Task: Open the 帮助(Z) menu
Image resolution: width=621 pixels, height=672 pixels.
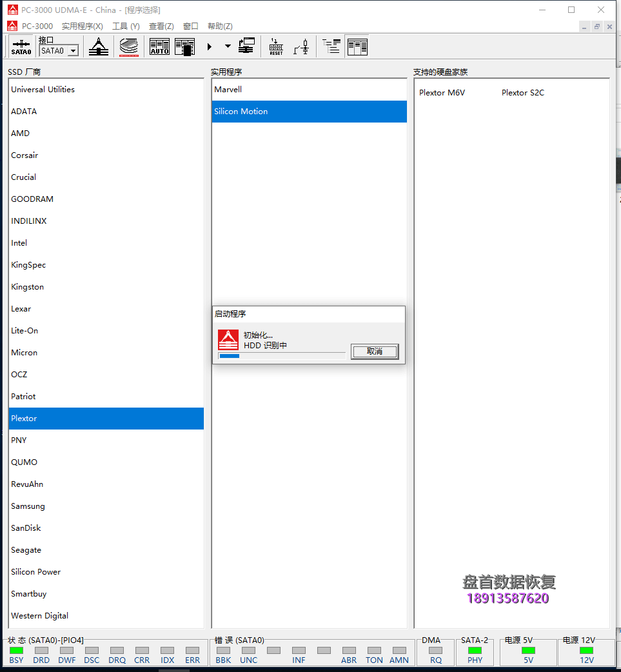Action: click(x=220, y=26)
